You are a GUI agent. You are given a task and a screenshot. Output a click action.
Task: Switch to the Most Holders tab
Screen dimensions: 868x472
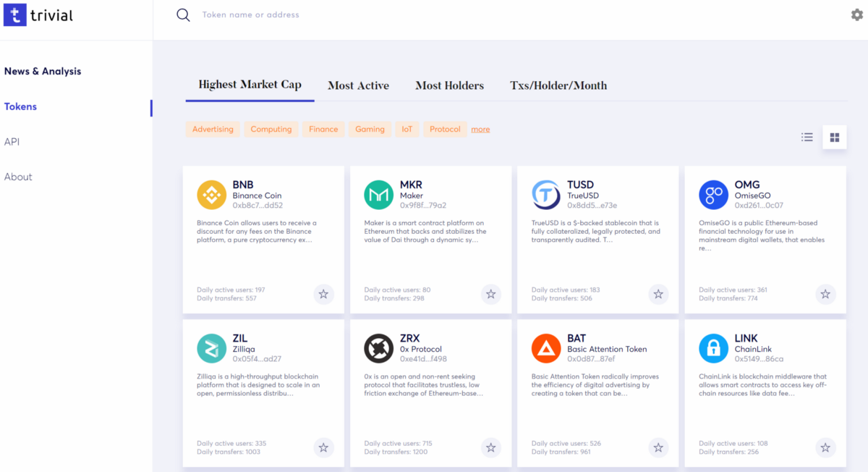pos(449,85)
